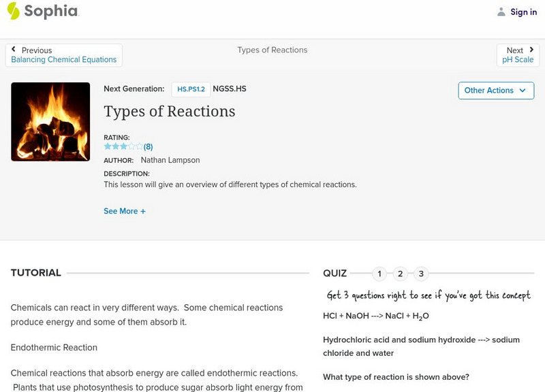Click the Types of Reactions heading
The image size is (545, 392).
coord(170,112)
